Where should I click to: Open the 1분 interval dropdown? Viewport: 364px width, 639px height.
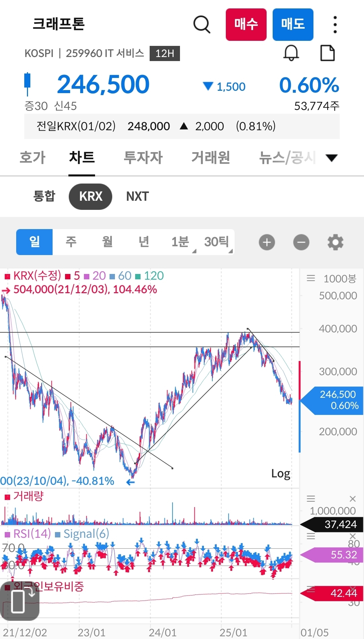click(180, 242)
